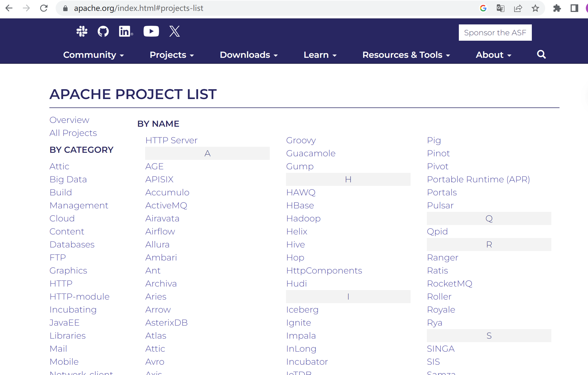Image resolution: width=588 pixels, height=375 pixels.
Task: Reload the page
Action: (x=44, y=8)
